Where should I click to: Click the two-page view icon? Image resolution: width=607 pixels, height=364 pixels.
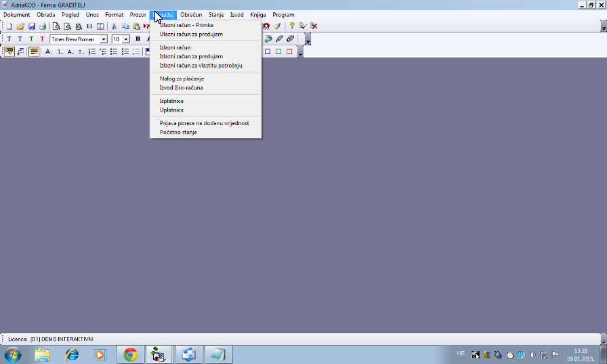[x=100, y=26]
